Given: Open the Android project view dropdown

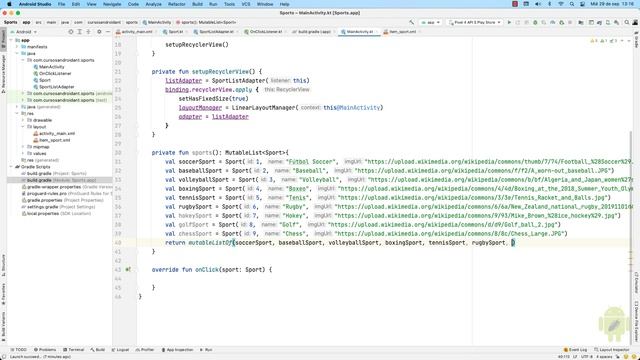Looking at the screenshot, I should tap(23, 32).
